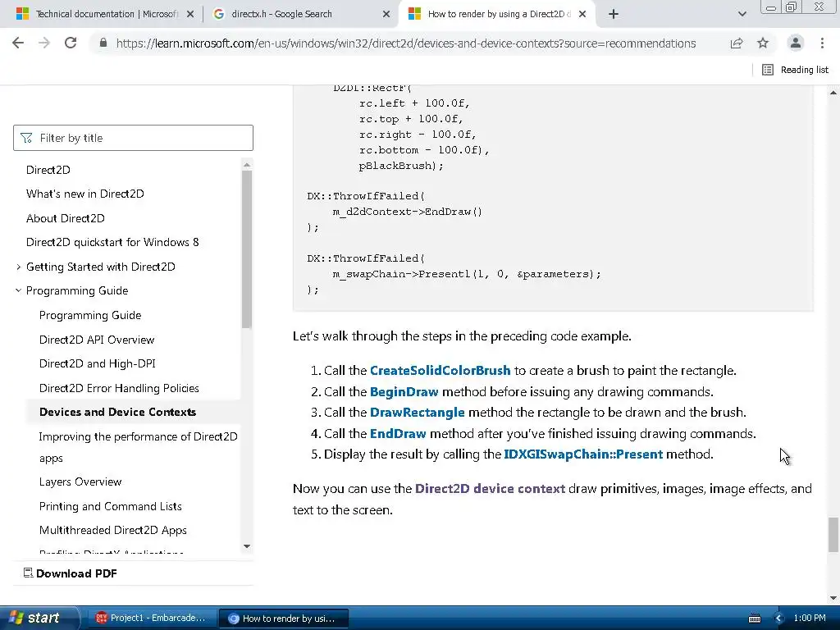Click the browser forward arrow
Viewport: 840px width, 630px height.
point(44,43)
